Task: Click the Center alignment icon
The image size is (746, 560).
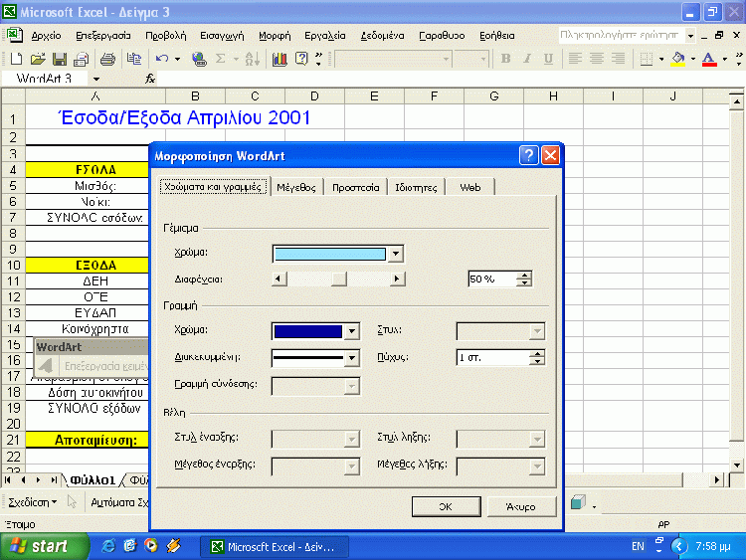Action: 596,59
